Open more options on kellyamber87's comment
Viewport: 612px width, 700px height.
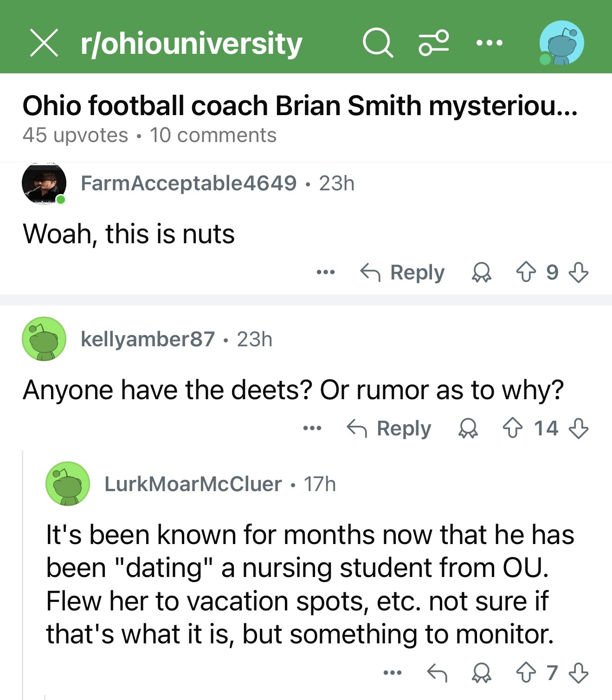[x=312, y=428]
